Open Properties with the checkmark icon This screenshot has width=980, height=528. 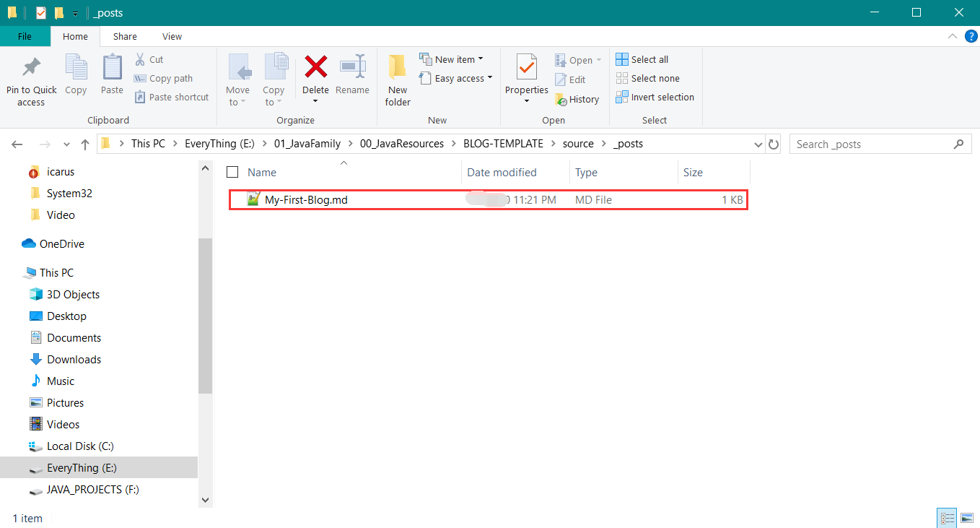pyautogui.click(x=526, y=69)
